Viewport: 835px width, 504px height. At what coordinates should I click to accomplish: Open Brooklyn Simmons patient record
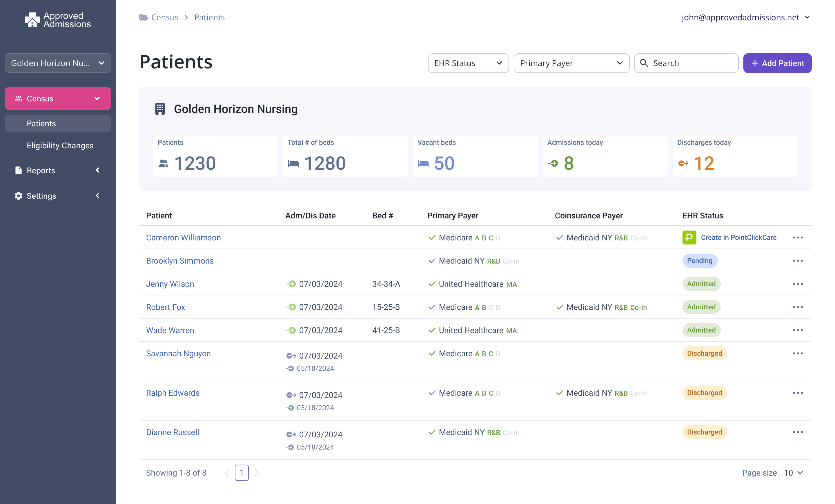click(179, 261)
